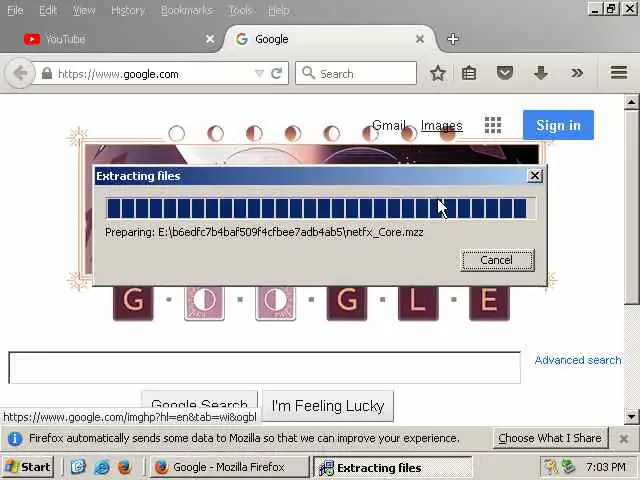Launch Firefox from quick launch

[124, 467]
